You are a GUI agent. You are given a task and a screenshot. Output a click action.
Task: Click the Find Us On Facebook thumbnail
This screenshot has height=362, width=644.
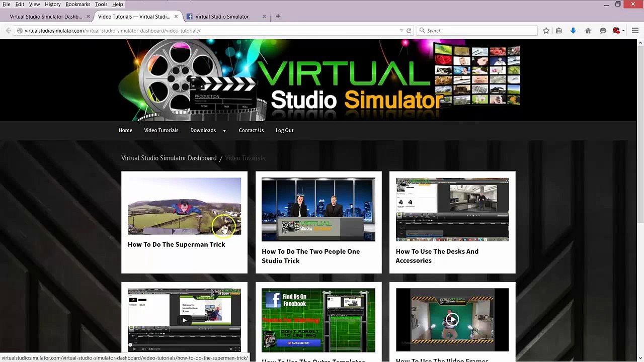pos(318,320)
